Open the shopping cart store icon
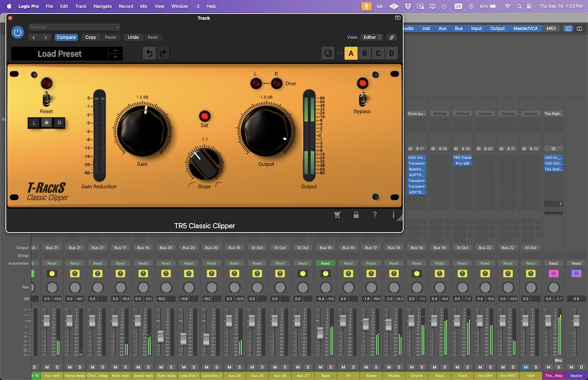 pos(337,215)
